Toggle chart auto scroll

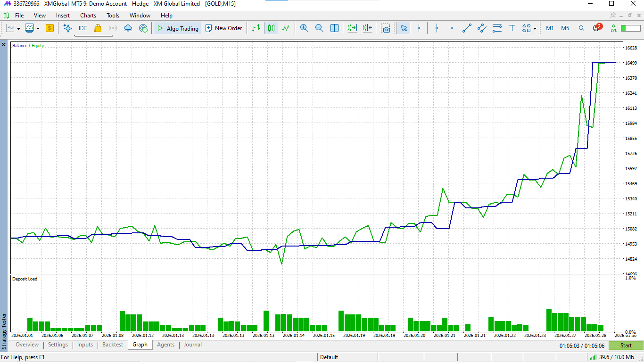pyautogui.click(x=352, y=28)
